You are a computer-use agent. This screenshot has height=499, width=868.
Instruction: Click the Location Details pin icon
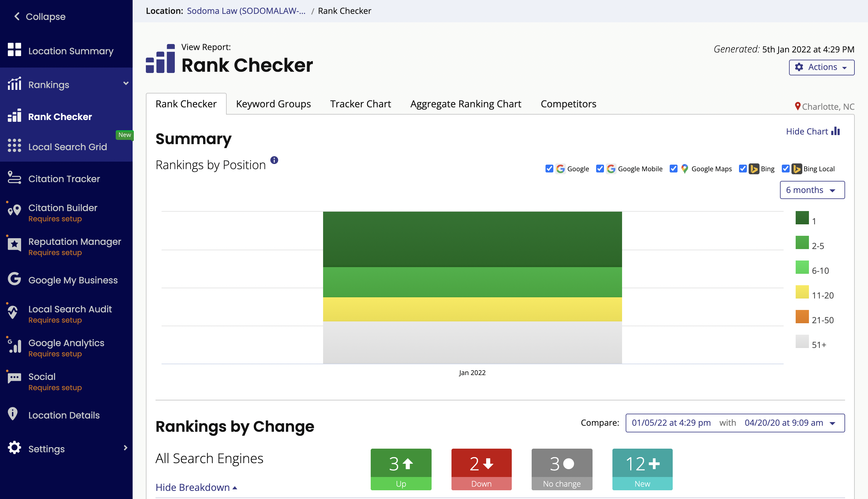pos(13,414)
